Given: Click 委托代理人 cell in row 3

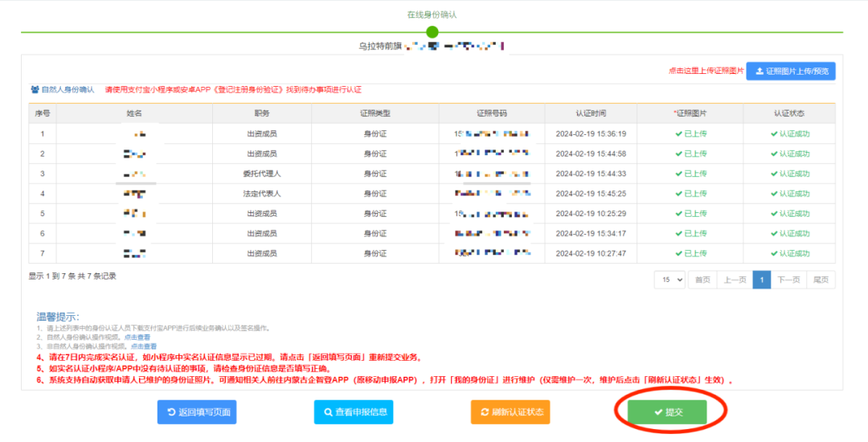Looking at the screenshot, I should coord(262,174).
